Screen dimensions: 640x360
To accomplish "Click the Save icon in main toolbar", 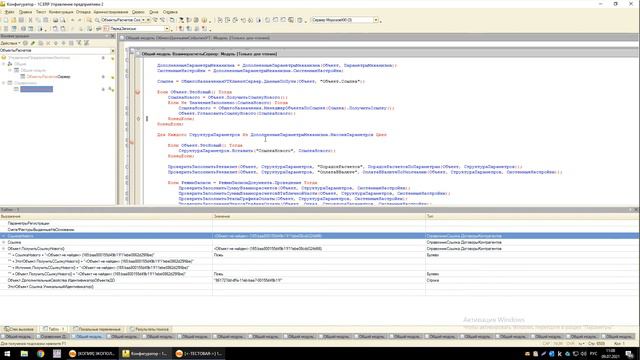I will (x=21, y=20).
